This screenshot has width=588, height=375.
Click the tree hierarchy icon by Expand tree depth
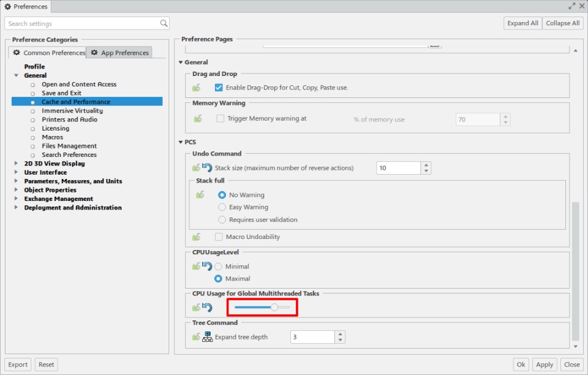coord(208,337)
